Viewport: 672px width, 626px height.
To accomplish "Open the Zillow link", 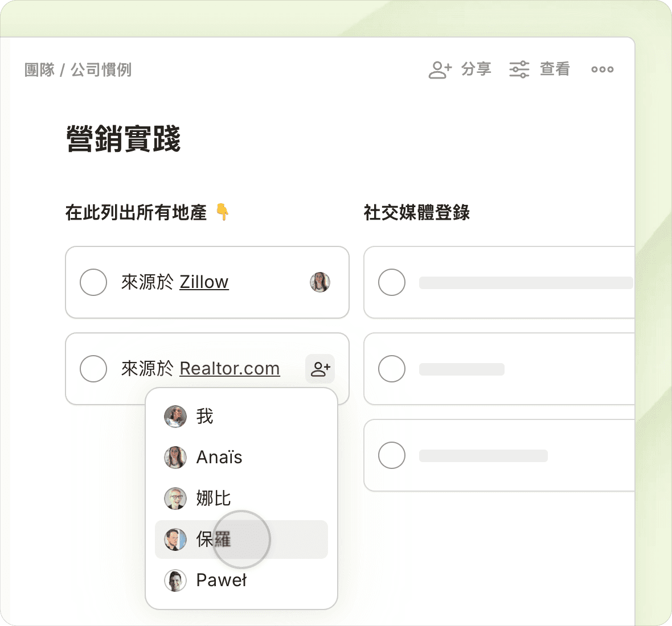I will click(204, 282).
